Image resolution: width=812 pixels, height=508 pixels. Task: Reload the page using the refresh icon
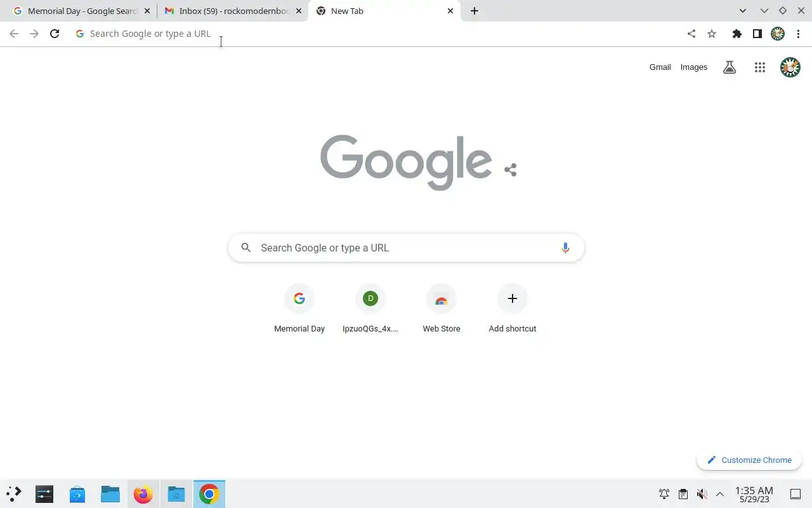pos(55,34)
